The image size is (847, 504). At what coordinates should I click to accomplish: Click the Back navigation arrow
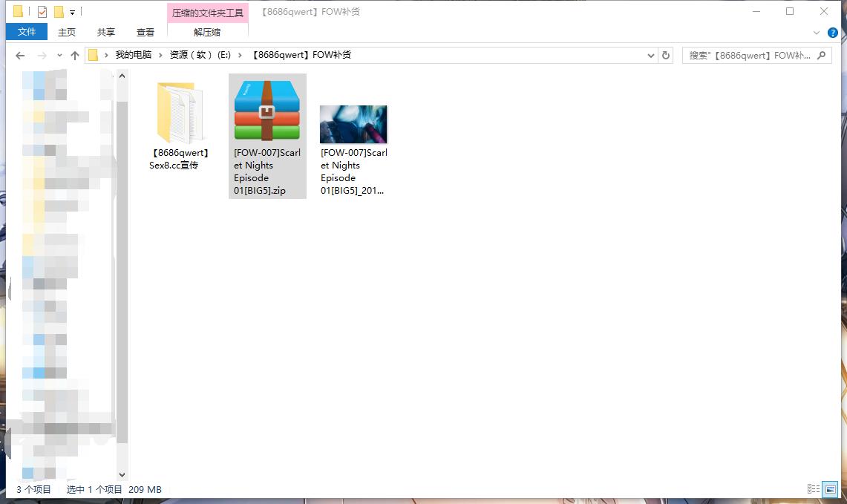[x=20, y=56]
